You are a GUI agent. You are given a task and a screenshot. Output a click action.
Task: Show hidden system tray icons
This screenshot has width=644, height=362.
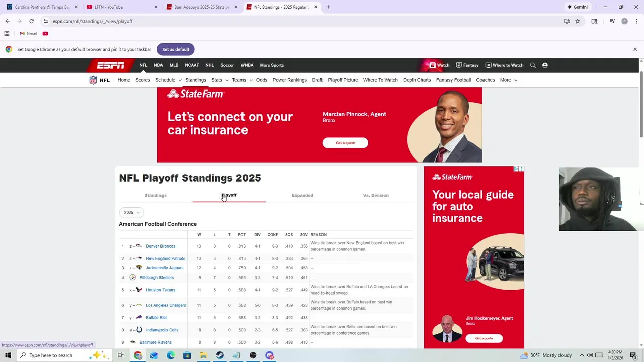coord(582,355)
